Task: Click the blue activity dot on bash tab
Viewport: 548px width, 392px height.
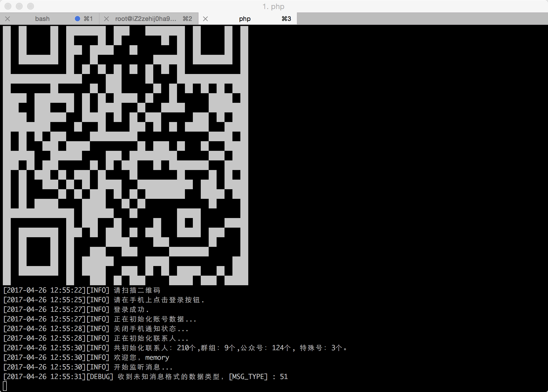Action: tap(77, 19)
